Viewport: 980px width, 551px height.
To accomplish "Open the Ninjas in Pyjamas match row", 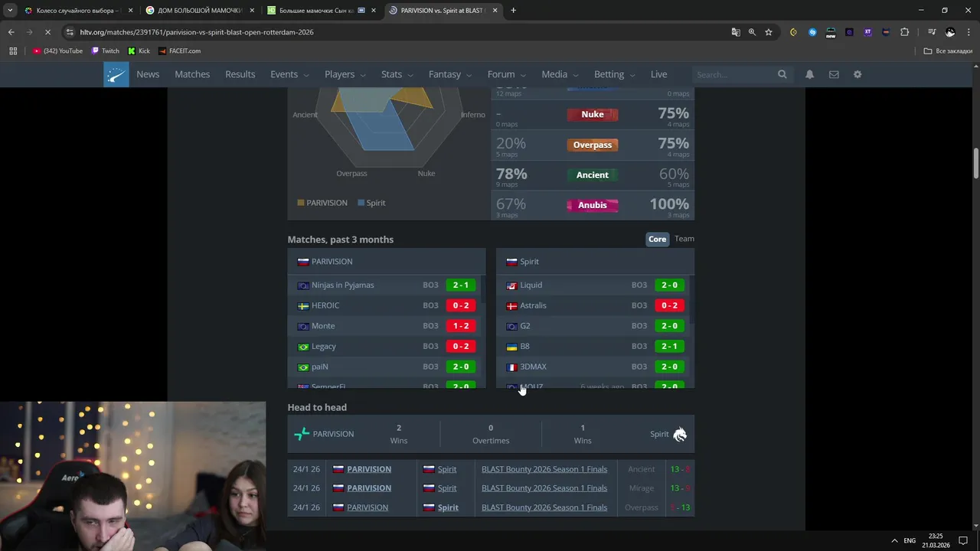I will click(x=386, y=285).
